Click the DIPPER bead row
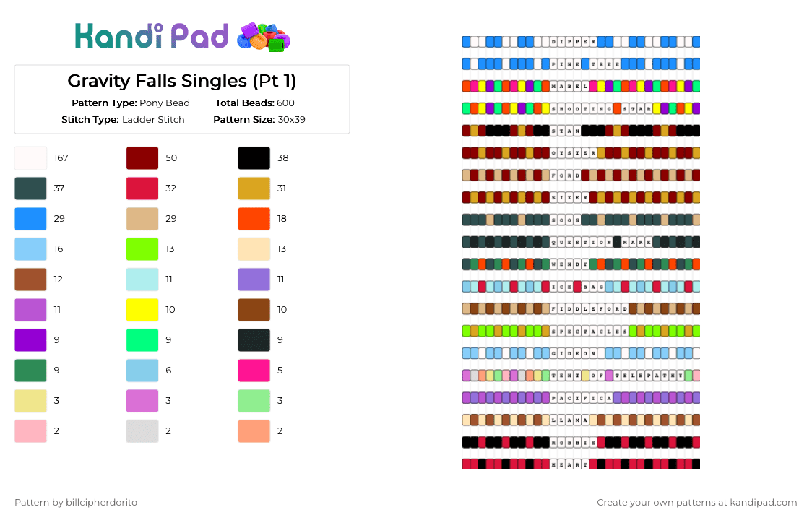Image resolution: width=812 pixels, height=520 pixels. [581, 42]
